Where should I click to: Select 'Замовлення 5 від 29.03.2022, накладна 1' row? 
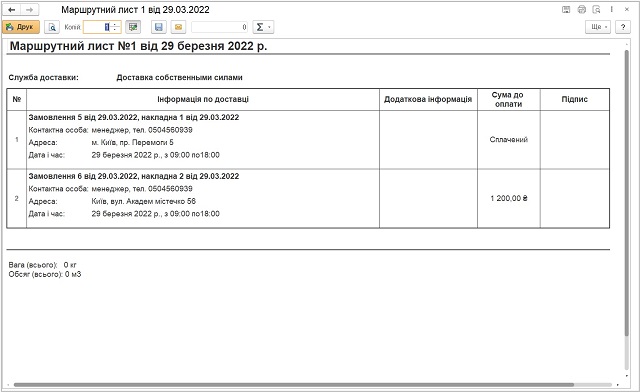(134, 118)
